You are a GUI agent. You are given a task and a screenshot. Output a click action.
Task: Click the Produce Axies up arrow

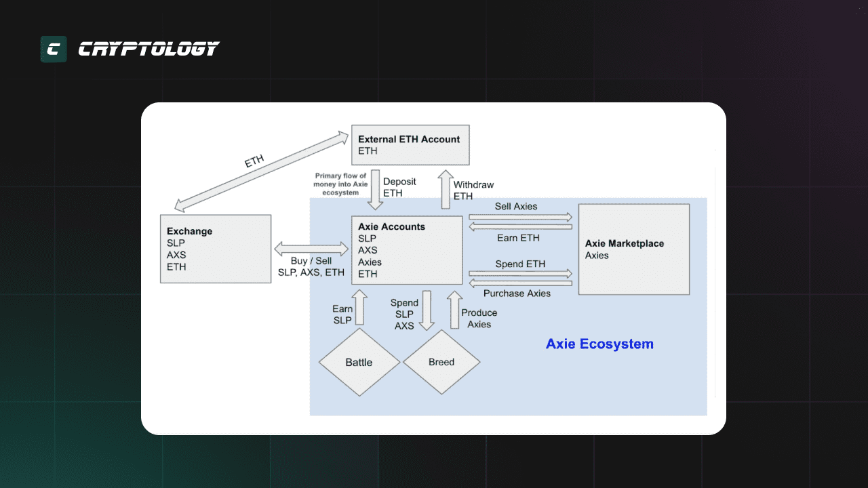[454, 310]
